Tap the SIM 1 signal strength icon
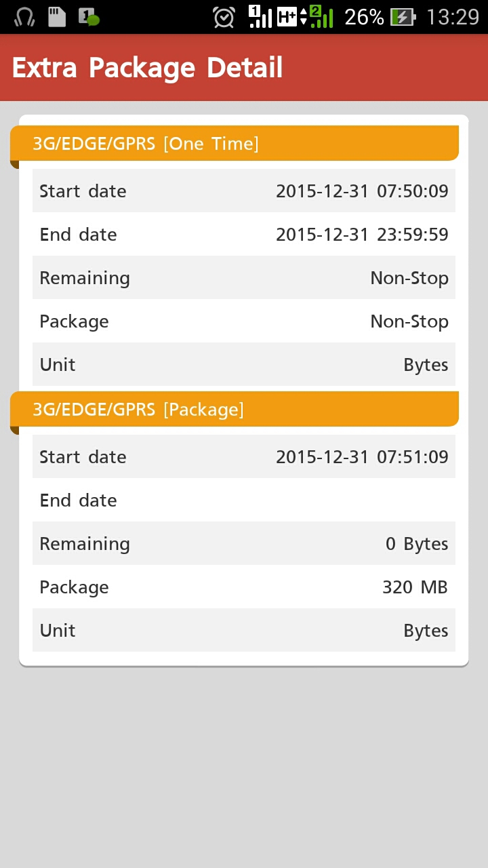The height and width of the screenshot is (868, 488). click(x=260, y=16)
